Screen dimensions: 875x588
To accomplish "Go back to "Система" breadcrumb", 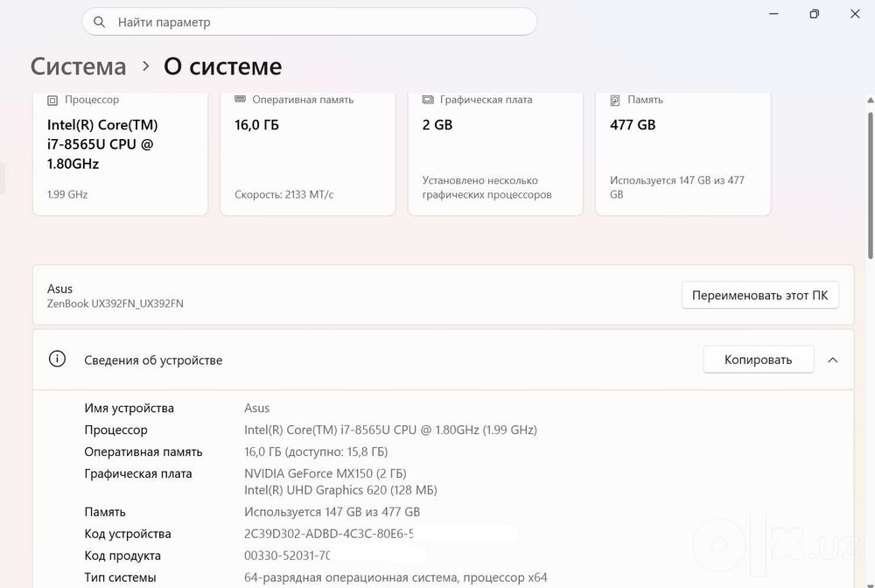I will tap(78, 66).
